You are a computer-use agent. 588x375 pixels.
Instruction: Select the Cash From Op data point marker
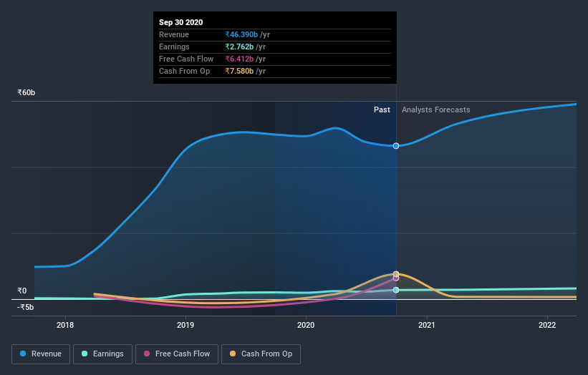(396, 274)
